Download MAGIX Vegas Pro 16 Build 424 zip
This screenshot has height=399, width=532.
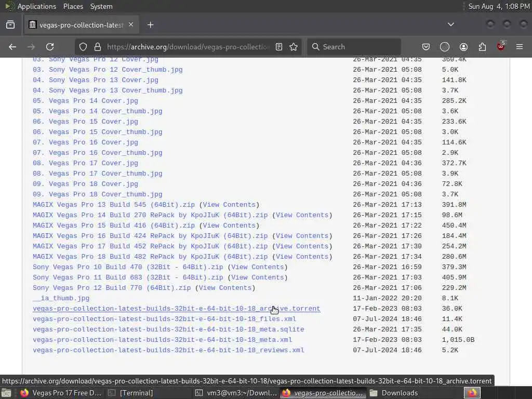click(x=150, y=236)
